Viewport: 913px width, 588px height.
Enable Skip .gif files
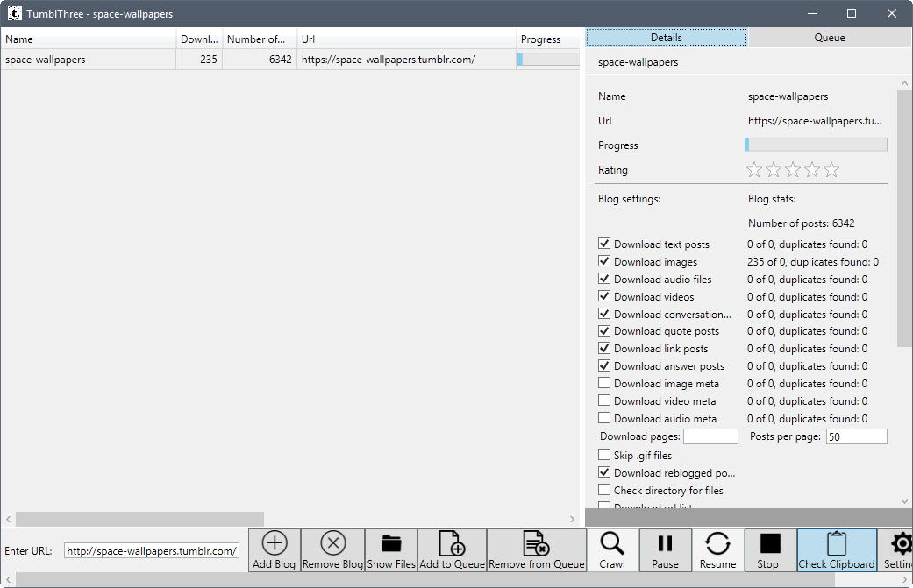[604, 454]
